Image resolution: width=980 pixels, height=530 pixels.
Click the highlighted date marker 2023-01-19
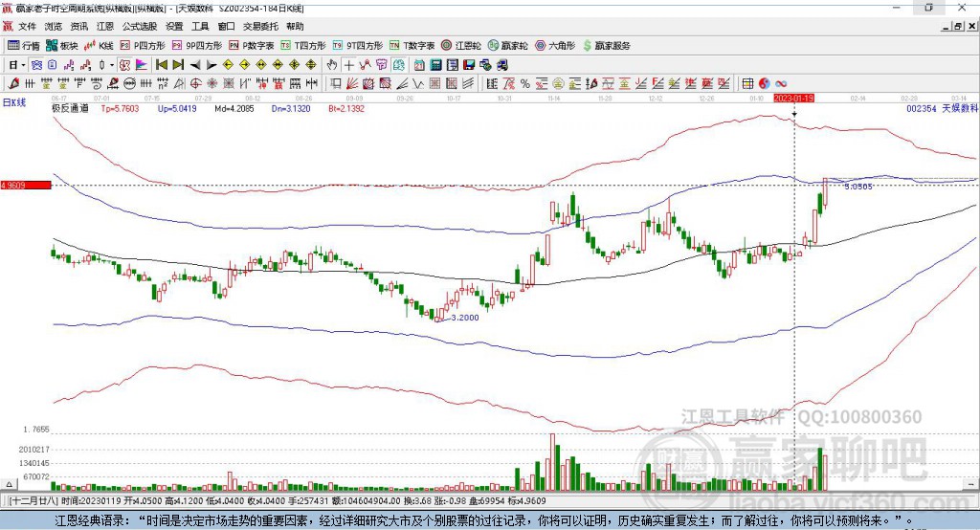(x=793, y=99)
